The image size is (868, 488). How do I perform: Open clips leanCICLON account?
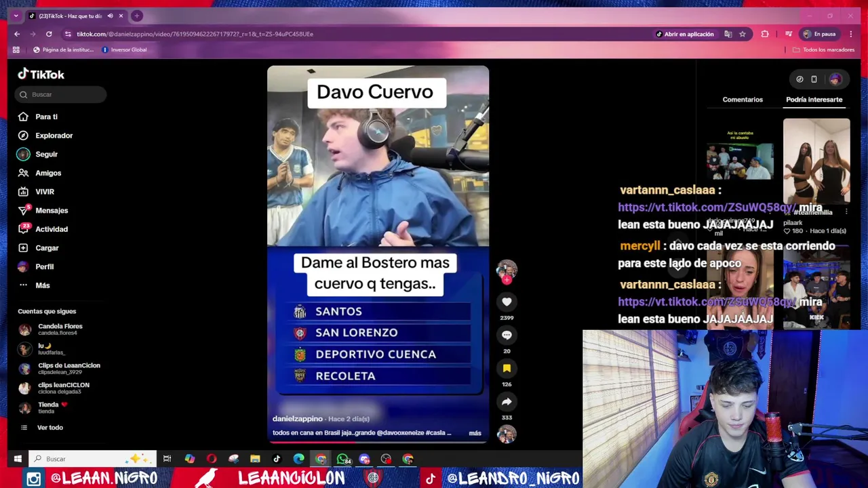pos(54,388)
